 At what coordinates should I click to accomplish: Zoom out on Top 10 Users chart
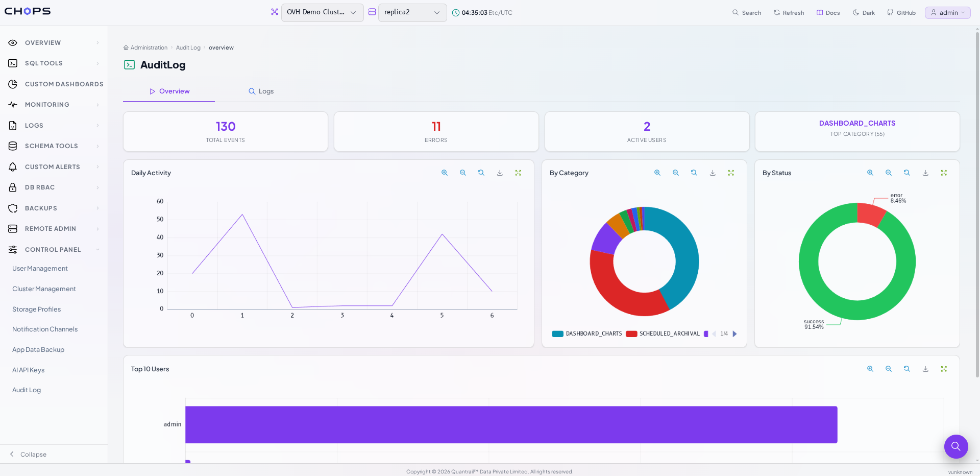coord(889,369)
